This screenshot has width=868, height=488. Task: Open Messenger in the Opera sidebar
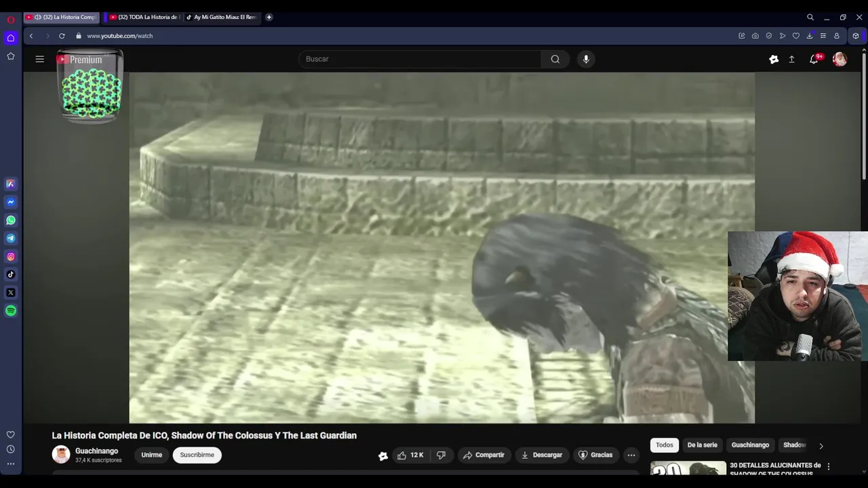coord(11,202)
